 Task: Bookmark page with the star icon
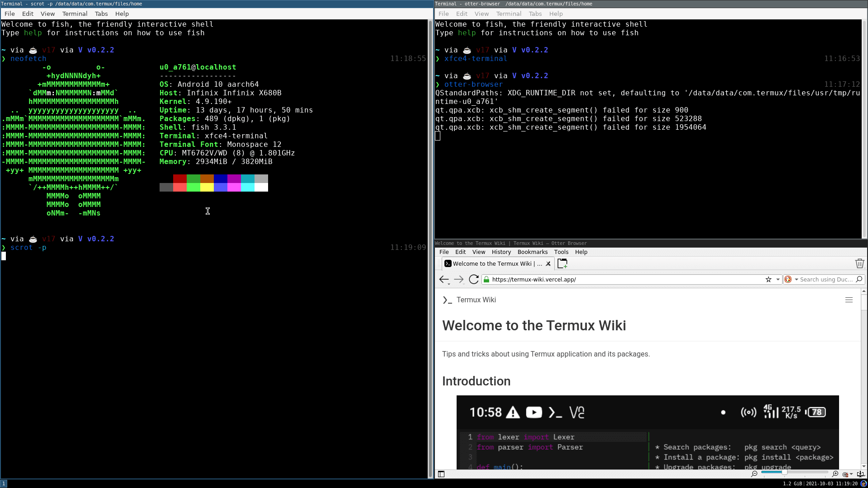[768, 279]
